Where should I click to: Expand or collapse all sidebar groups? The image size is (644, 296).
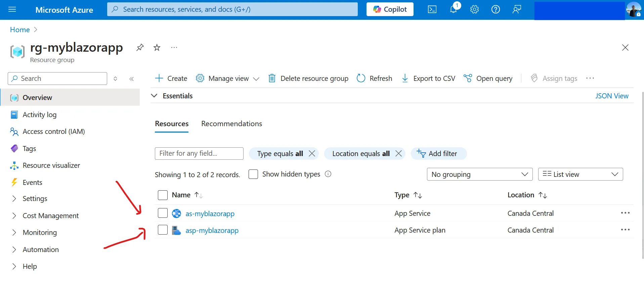coord(115,79)
